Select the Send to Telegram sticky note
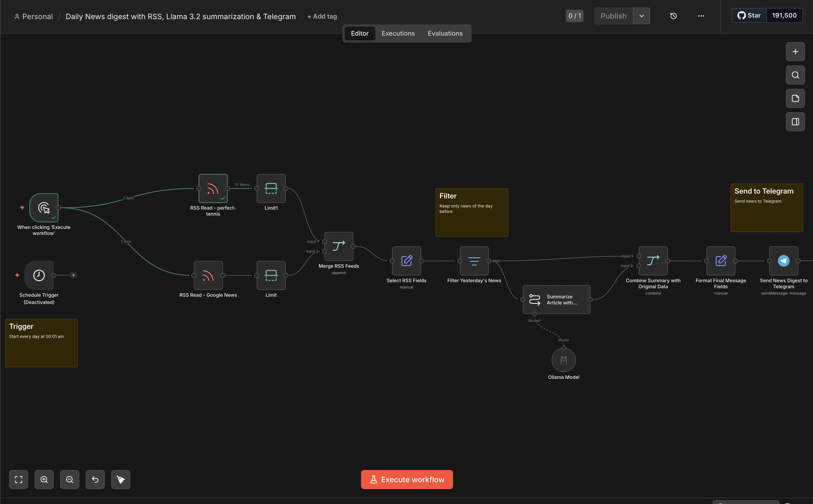813x504 pixels. pyautogui.click(x=767, y=208)
